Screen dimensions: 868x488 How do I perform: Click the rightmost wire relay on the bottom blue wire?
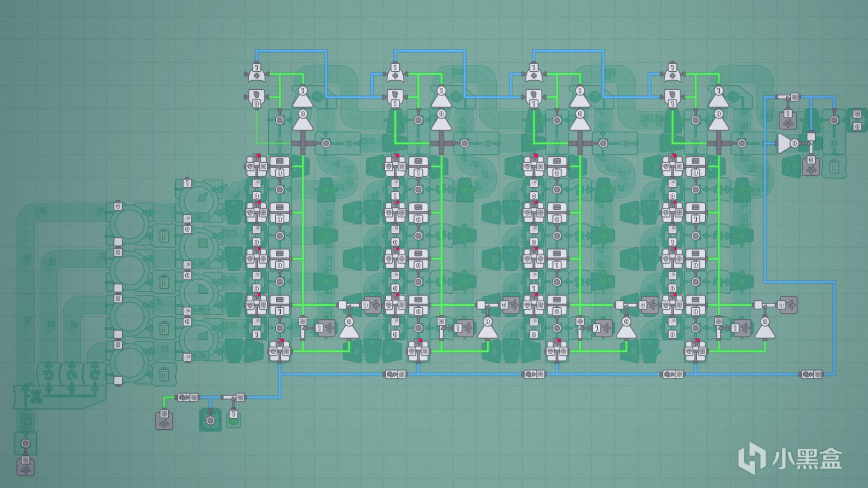[x=811, y=374]
